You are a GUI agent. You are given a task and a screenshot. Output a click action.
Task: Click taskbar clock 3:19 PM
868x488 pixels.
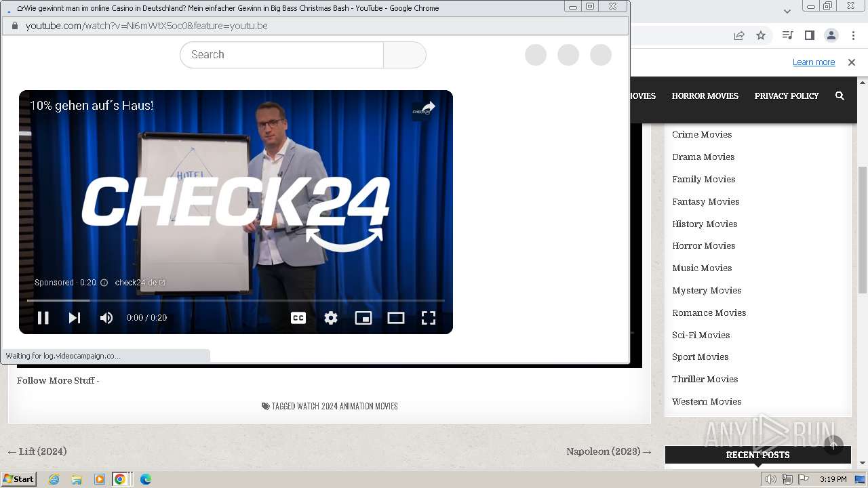[x=833, y=480]
